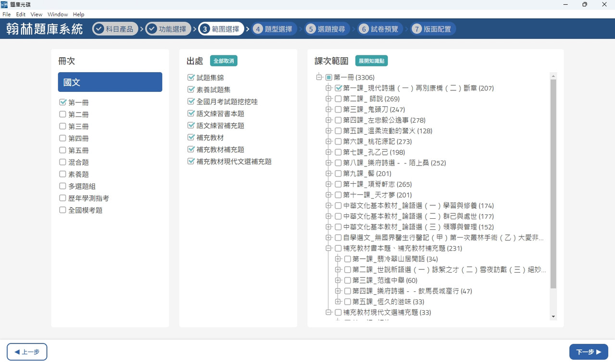Jump to step 6 試卷預覽

click(380, 29)
